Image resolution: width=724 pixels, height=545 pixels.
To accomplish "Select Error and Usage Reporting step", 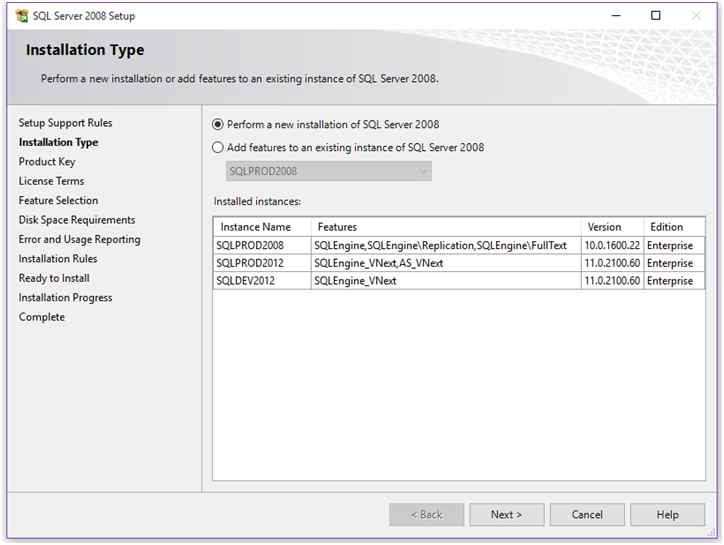I will click(x=79, y=239).
